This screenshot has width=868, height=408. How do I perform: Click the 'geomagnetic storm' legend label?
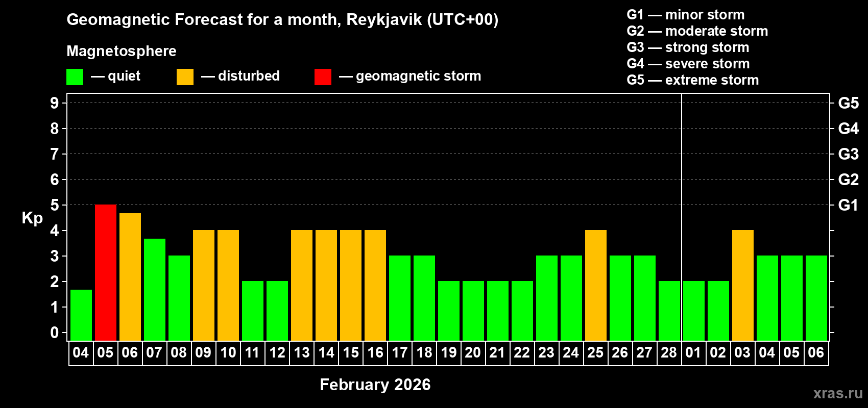click(x=419, y=76)
